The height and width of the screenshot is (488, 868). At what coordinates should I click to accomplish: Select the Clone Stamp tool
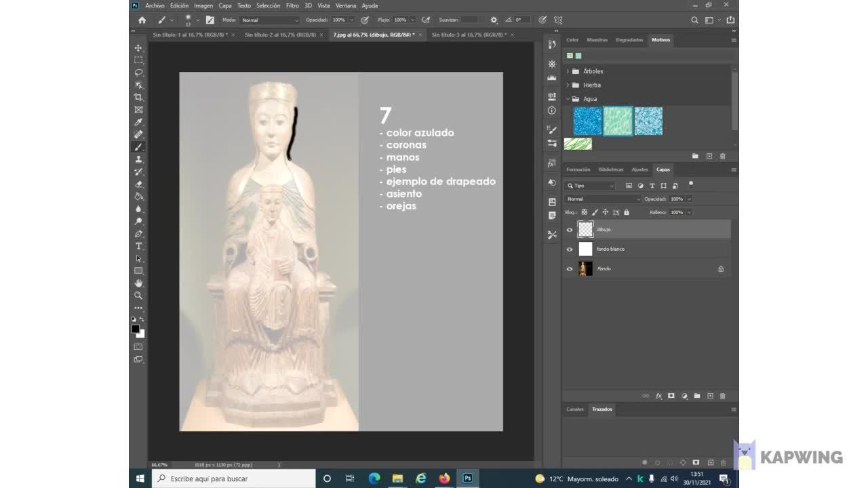[138, 159]
